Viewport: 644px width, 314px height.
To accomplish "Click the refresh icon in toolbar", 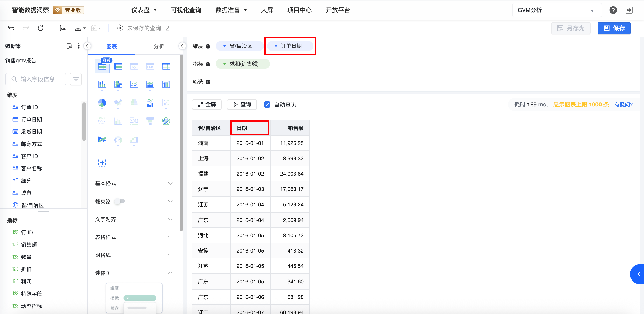I will [x=41, y=28].
